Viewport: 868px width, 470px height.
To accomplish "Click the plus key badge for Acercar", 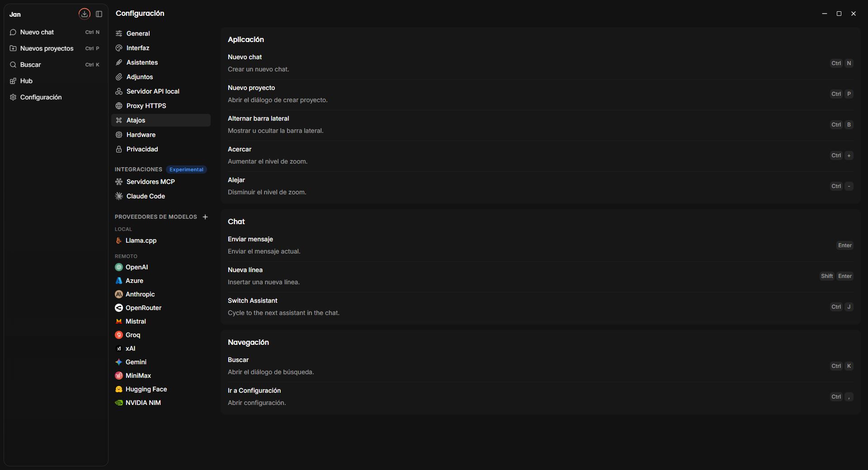I will coord(849,155).
